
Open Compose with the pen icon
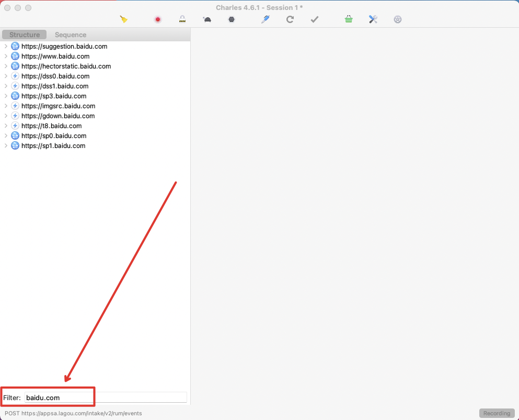[x=266, y=19]
